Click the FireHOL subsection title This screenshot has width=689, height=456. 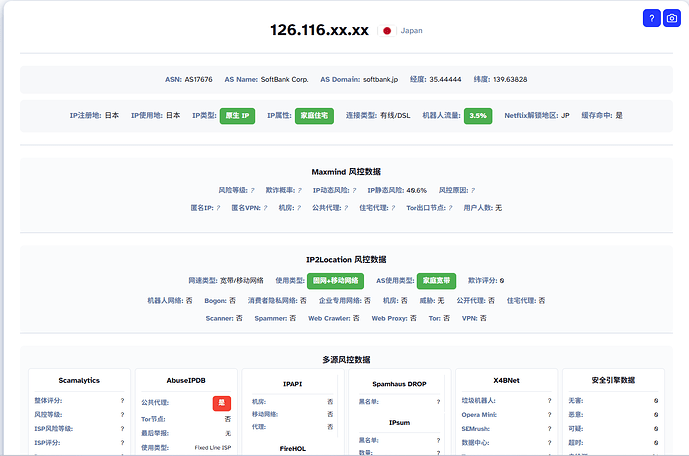click(293, 449)
